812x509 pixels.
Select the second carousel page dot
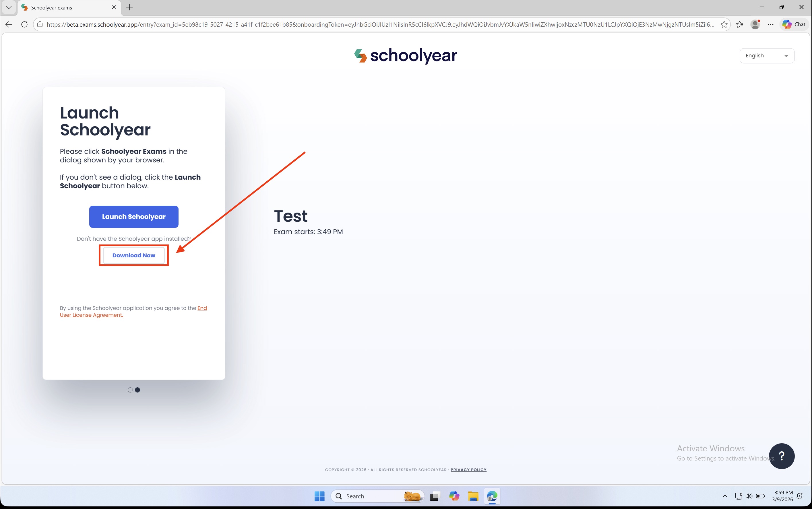pos(137,390)
